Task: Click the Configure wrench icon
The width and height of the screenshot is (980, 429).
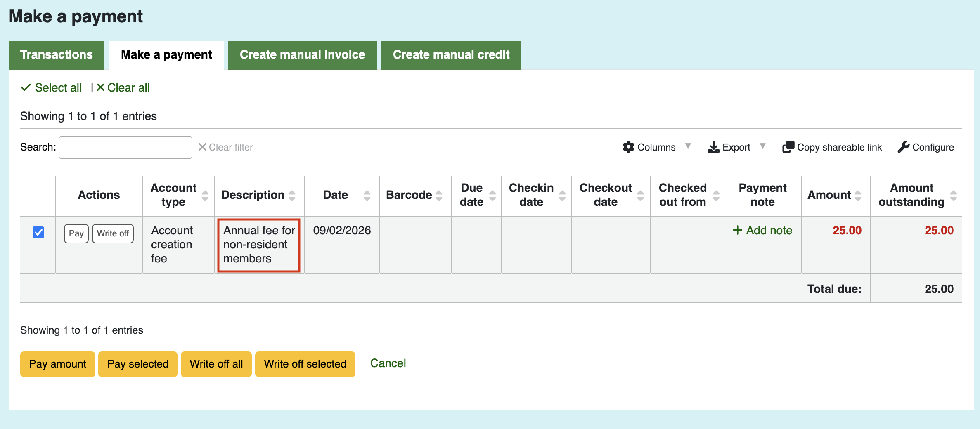Action: click(903, 147)
